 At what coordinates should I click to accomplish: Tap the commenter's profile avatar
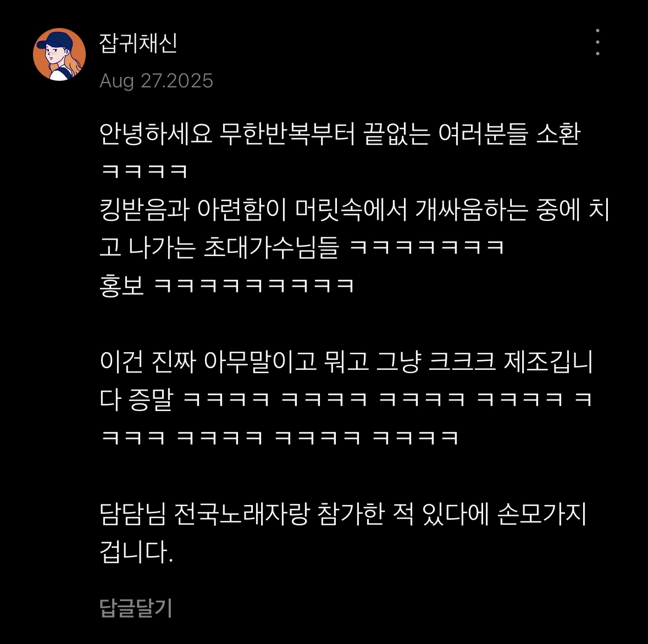click(59, 54)
